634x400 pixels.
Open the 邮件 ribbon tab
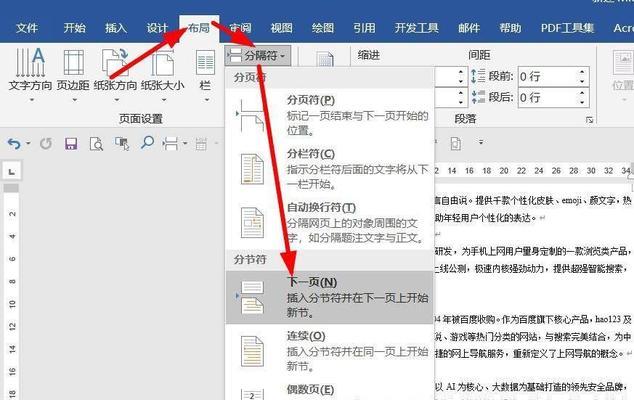click(x=469, y=28)
